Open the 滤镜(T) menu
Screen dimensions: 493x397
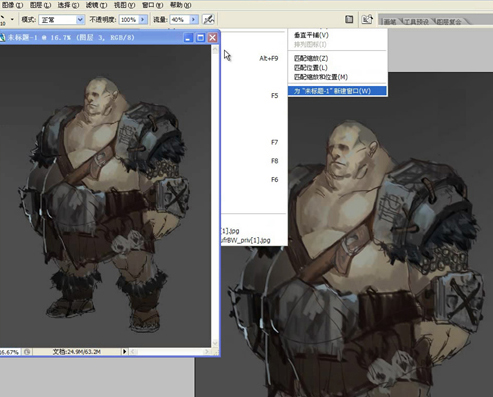tap(96, 5)
